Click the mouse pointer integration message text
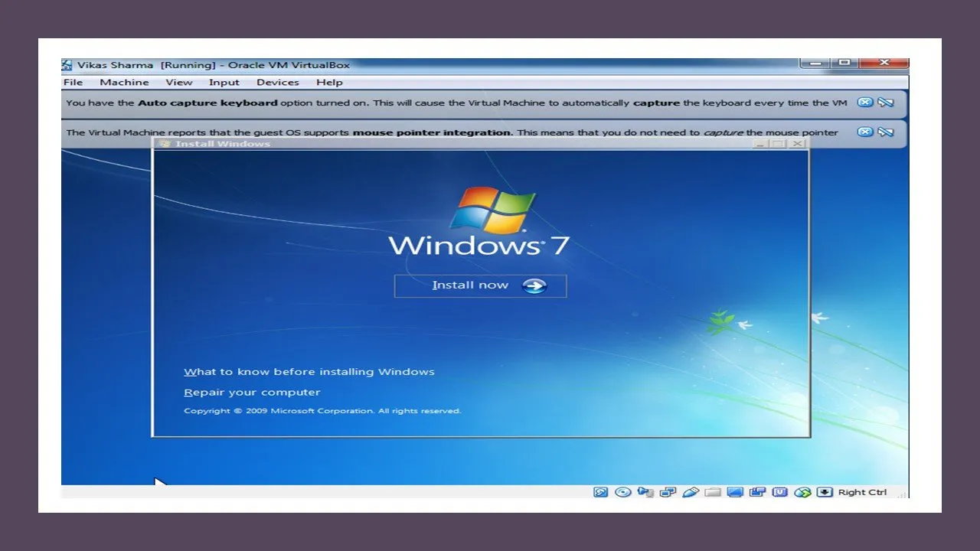The image size is (980, 551). click(x=452, y=132)
